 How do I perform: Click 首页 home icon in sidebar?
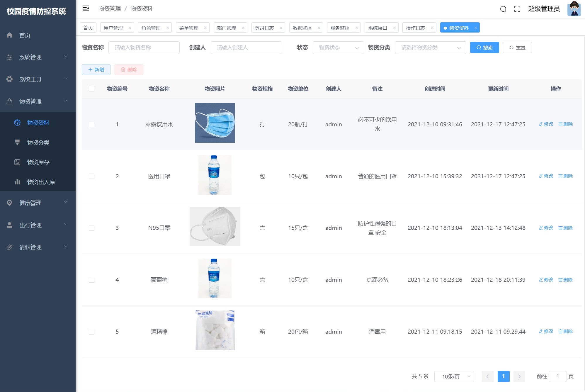[9, 35]
